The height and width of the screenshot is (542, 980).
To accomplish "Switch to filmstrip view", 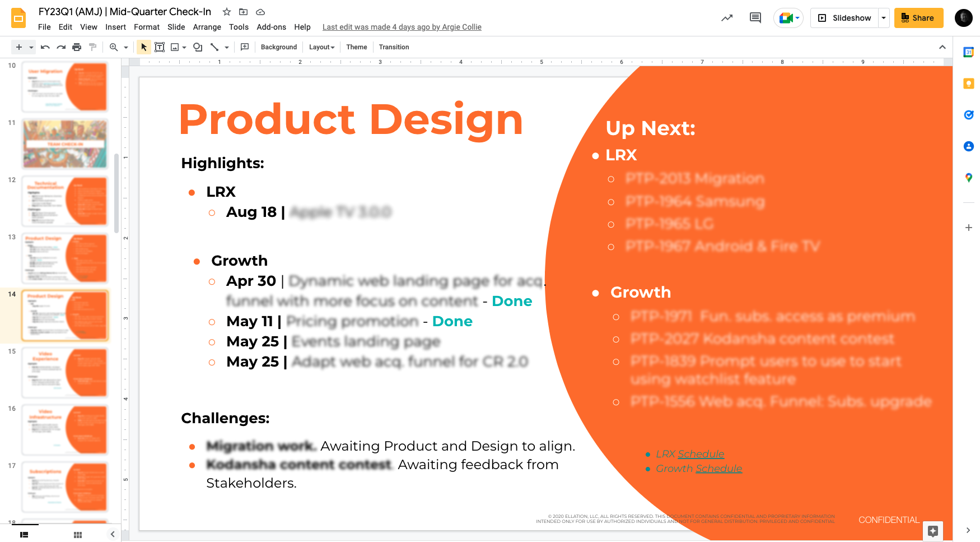I will tap(24, 535).
